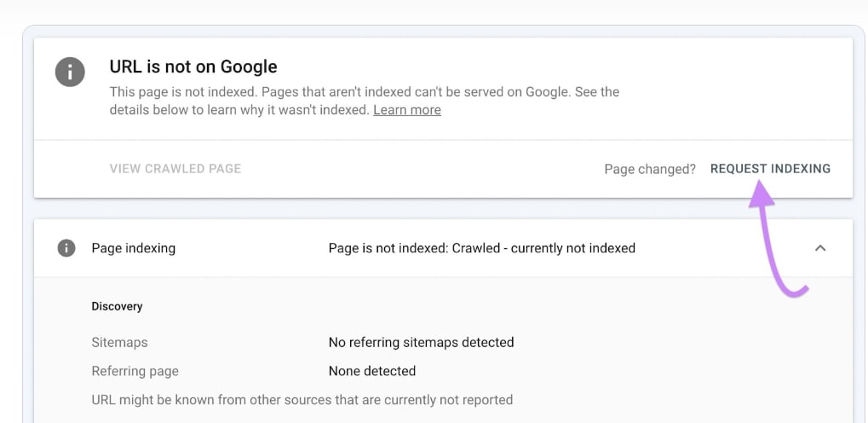Click the info icon next to Page indexing
This screenshot has height=423, width=868.
[x=66, y=248]
